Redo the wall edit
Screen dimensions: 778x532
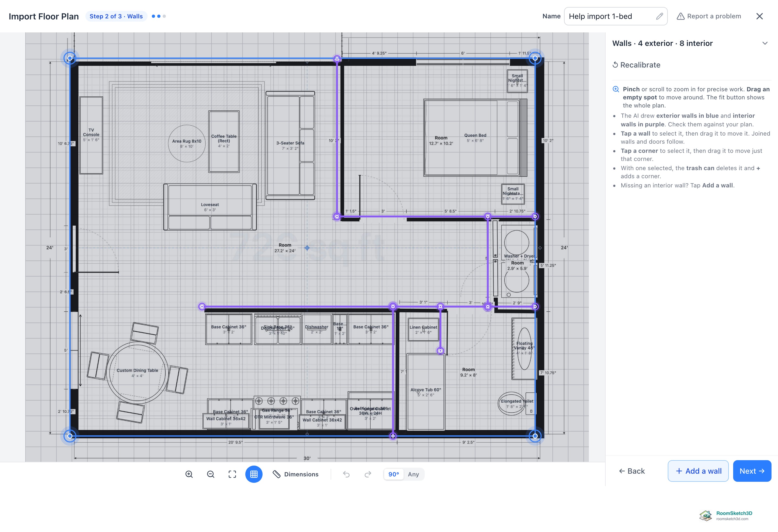(368, 474)
